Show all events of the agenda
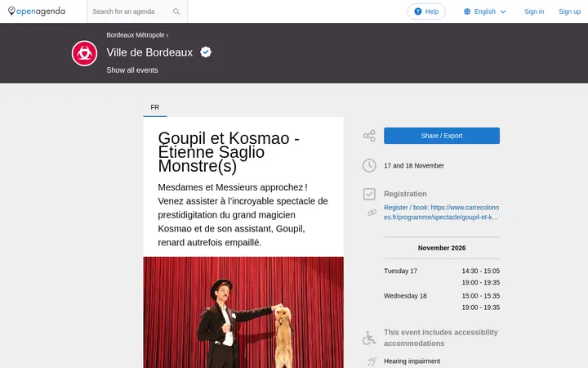 click(x=132, y=70)
